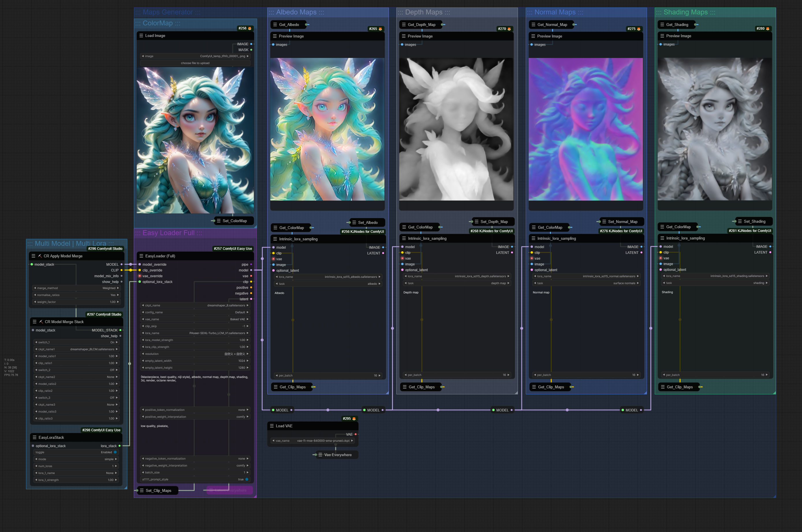Toggle EasyLoraStack Enabled switch
Screen dimensions: 802x532
[115, 452]
